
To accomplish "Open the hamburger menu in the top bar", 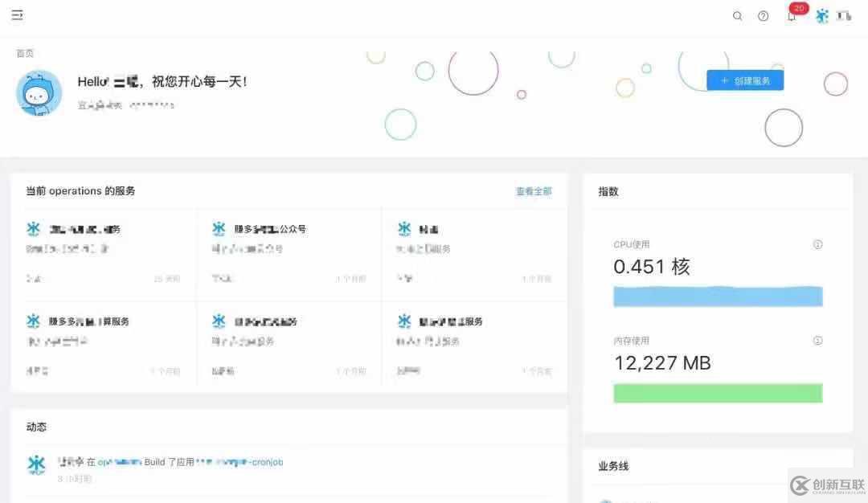I will tap(17, 15).
